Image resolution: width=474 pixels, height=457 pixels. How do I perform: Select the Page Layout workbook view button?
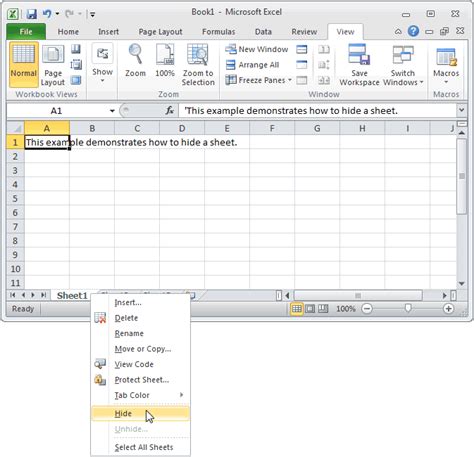point(53,66)
